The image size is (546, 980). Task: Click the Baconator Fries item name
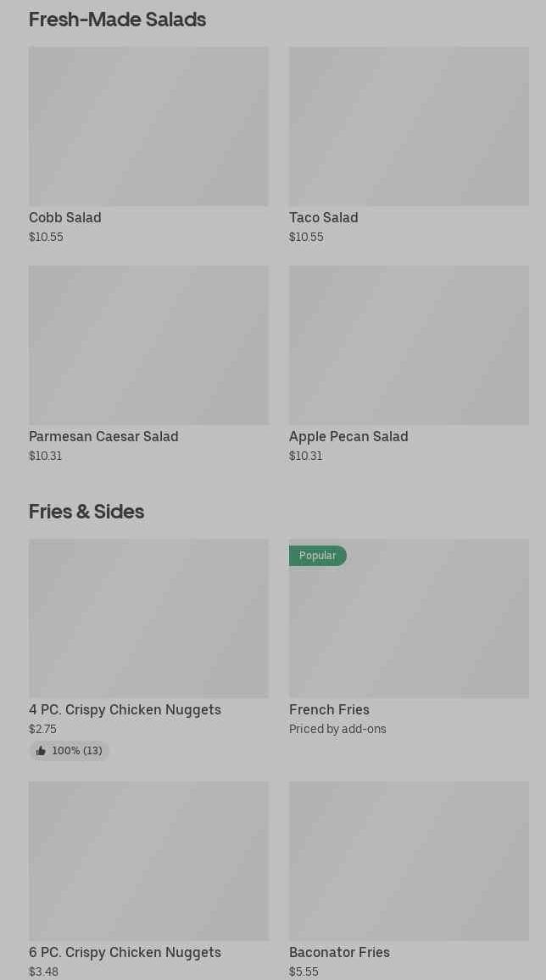click(x=339, y=952)
